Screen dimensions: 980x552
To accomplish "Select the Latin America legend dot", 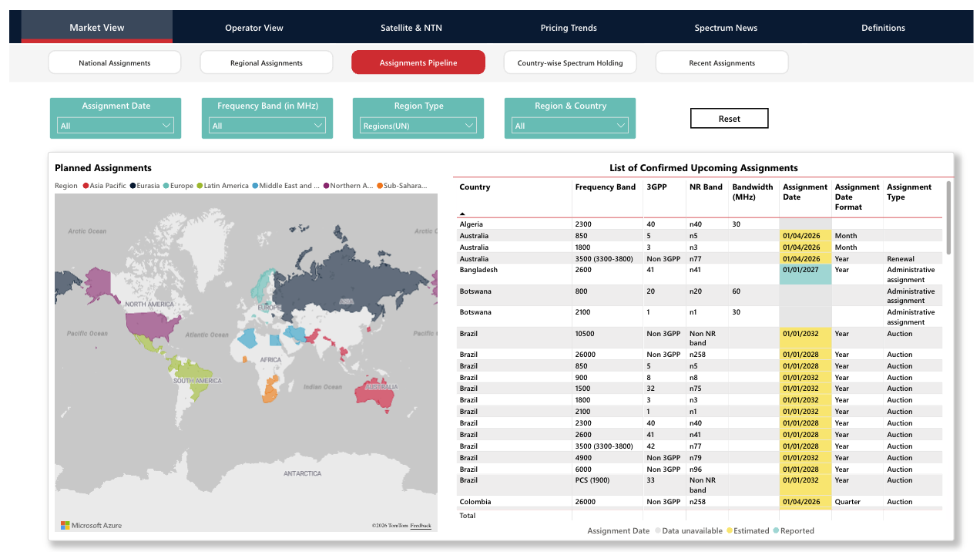I will coord(200,186).
